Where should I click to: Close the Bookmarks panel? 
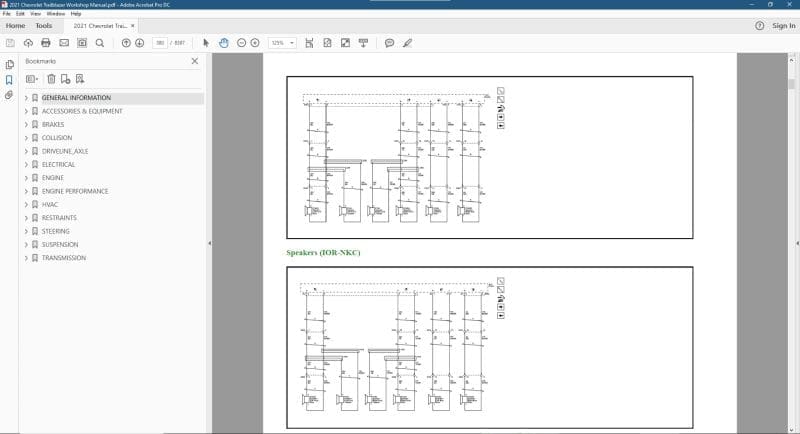point(195,61)
